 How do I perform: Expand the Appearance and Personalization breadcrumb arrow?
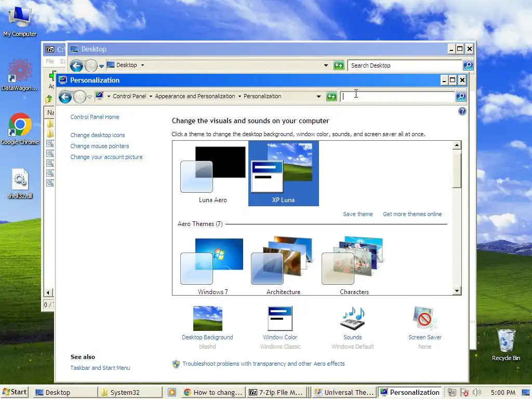pos(240,96)
